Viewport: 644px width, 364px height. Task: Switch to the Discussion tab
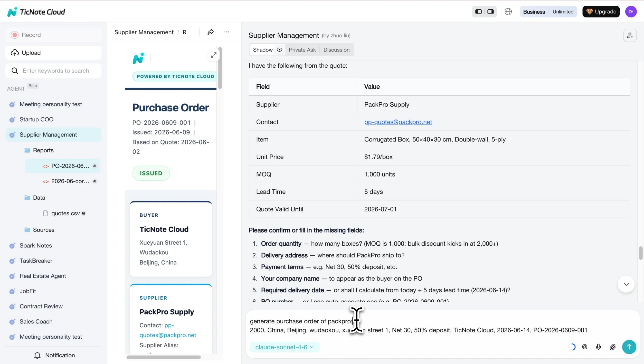336,50
